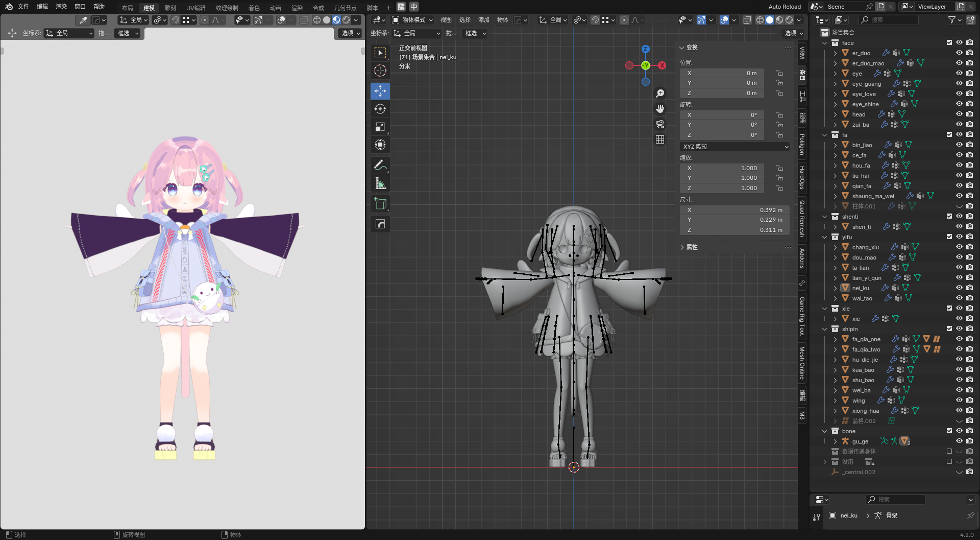
Task: Switch to orthographic/perspective grid view button
Action: (660, 139)
